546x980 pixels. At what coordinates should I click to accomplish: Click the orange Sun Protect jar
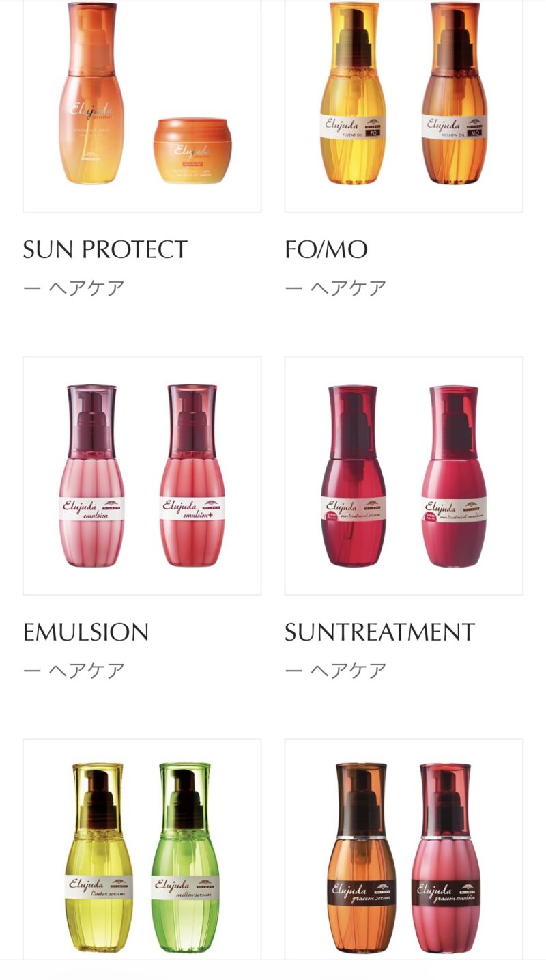click(192, 151)
